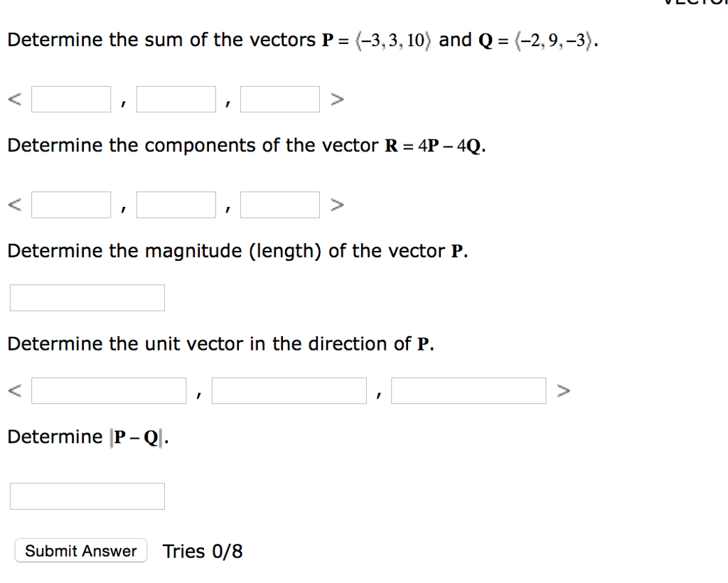Select the vector sum question text
Image resolution: width=728 pixels, height=583 pixels.
299,40
